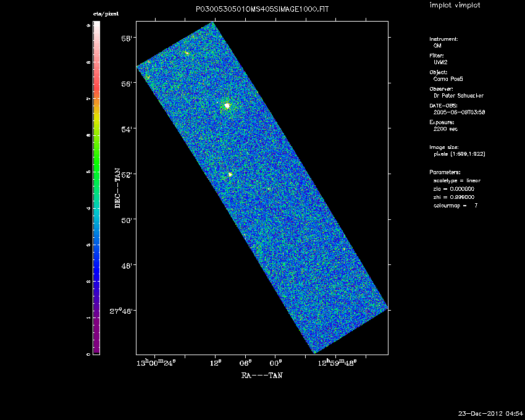
Task: Click the RA---TAN horizontal axis label
Action: tap(262, 376)
